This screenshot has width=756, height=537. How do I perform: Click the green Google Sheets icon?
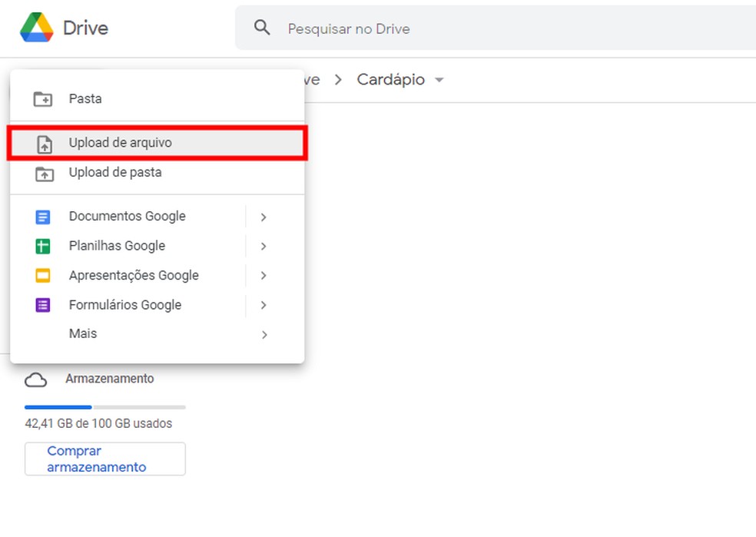43,247
